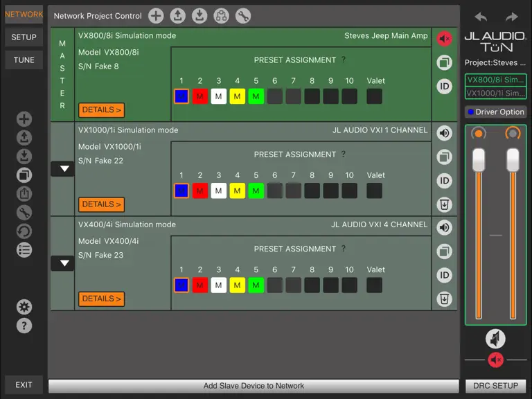Open DETAILS for the VX1000/1i device
Screen dimensions: 532x399
point(101,204)
